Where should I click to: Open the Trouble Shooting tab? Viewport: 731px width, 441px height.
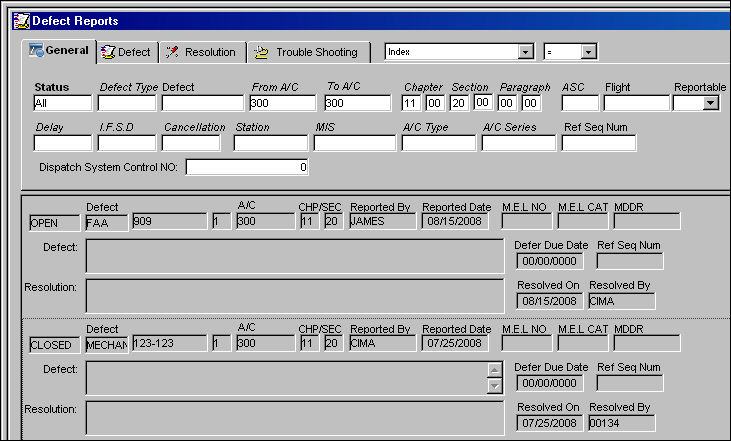[309, 52]
